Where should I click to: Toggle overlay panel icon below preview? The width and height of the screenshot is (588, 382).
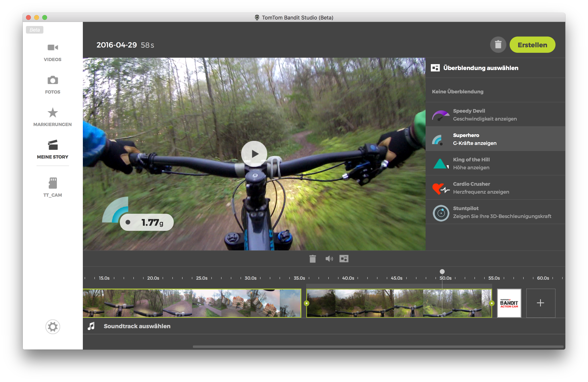point(344,259)
